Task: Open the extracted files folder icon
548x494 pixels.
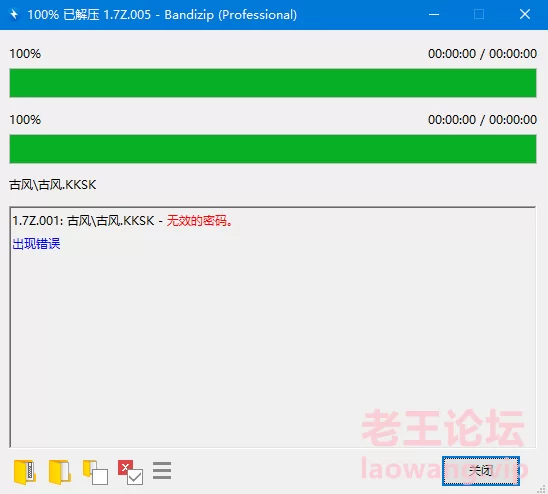Action: [x=60, y=472]
